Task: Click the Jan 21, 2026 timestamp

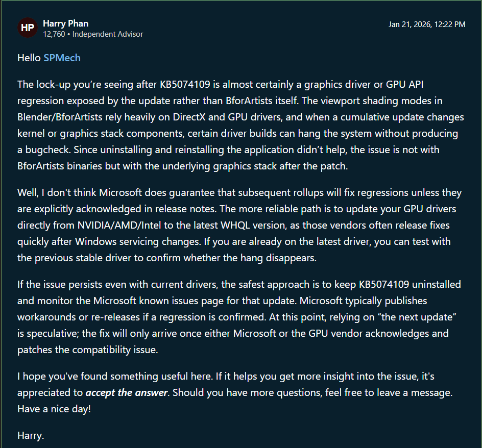Action: click(427, 24)
